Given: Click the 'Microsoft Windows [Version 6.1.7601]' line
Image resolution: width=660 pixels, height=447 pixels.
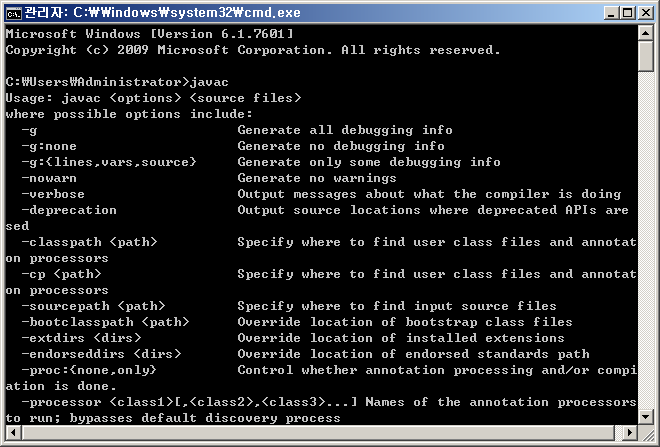Looking at the screenshot, I should coord(149,34).
